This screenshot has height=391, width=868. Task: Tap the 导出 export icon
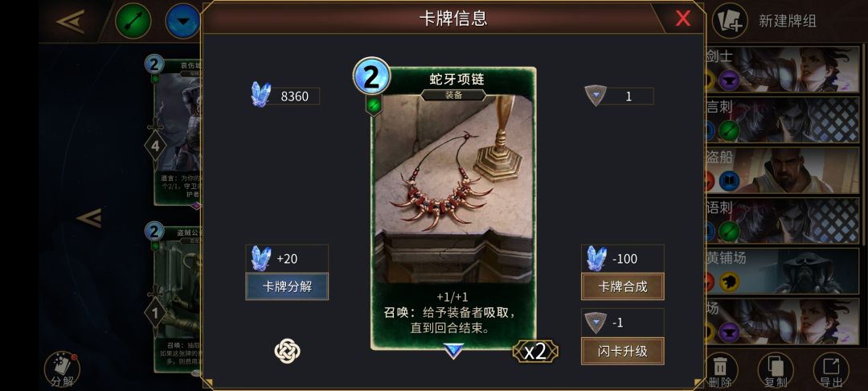(831, 370)
